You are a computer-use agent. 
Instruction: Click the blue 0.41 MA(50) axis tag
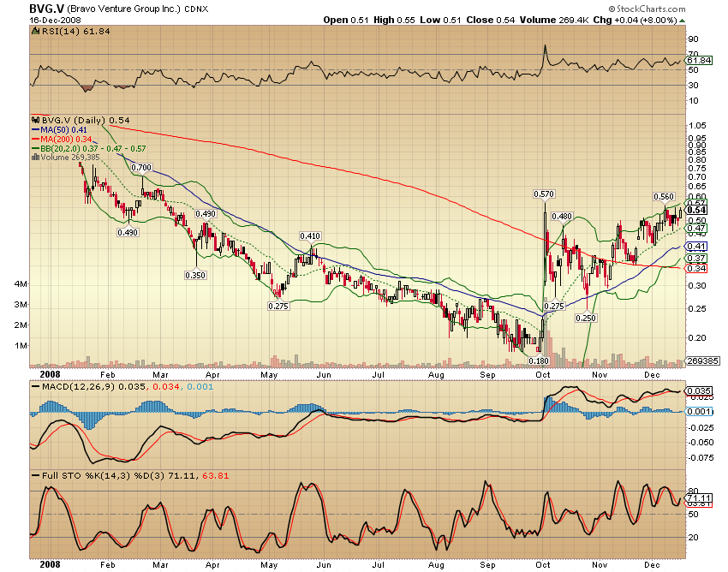point(697,247)
